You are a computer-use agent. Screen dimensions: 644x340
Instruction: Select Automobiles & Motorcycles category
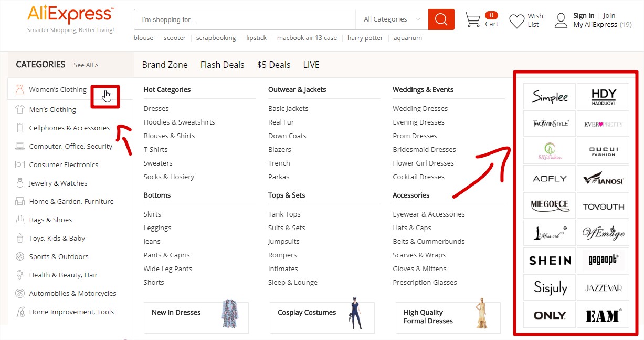click(72, 293)
